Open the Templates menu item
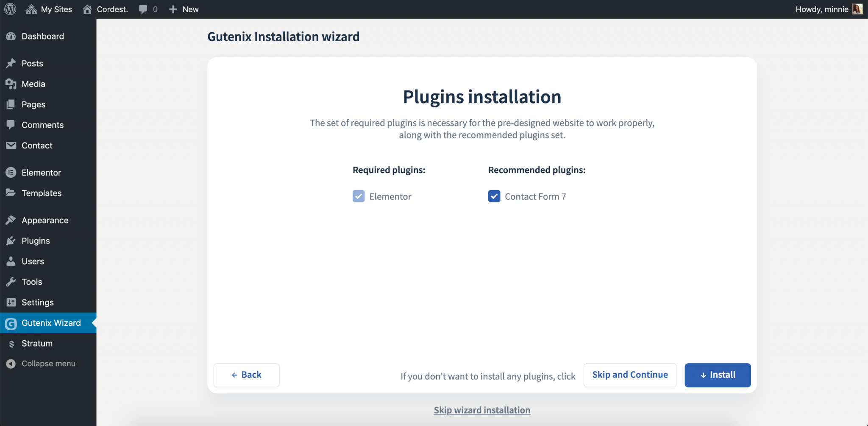 click(48, 193)
